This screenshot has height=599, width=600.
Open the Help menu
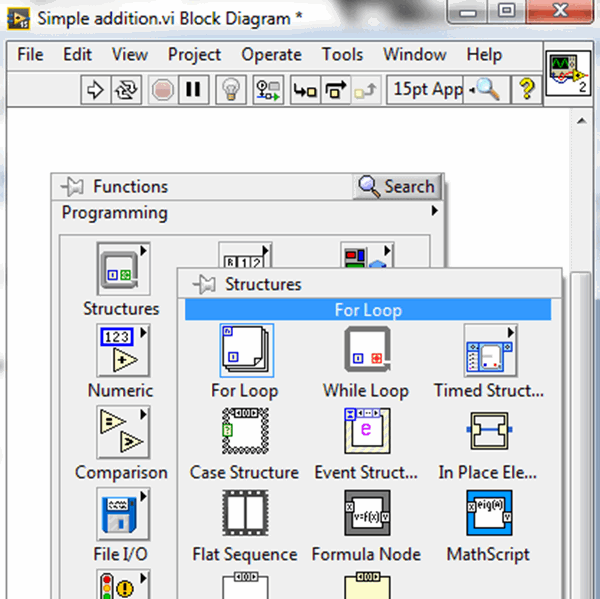[484, 55]
